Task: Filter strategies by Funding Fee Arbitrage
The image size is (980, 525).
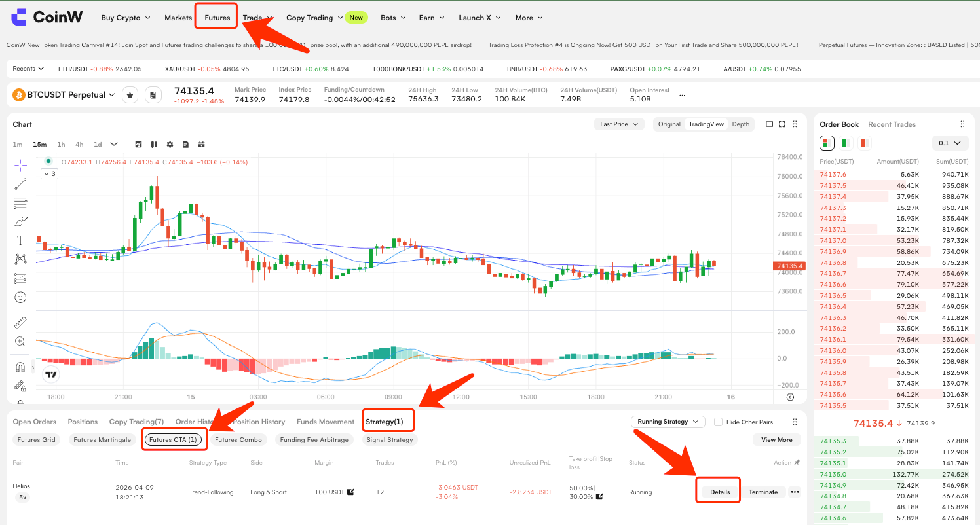Action: [x=314, y=440]
